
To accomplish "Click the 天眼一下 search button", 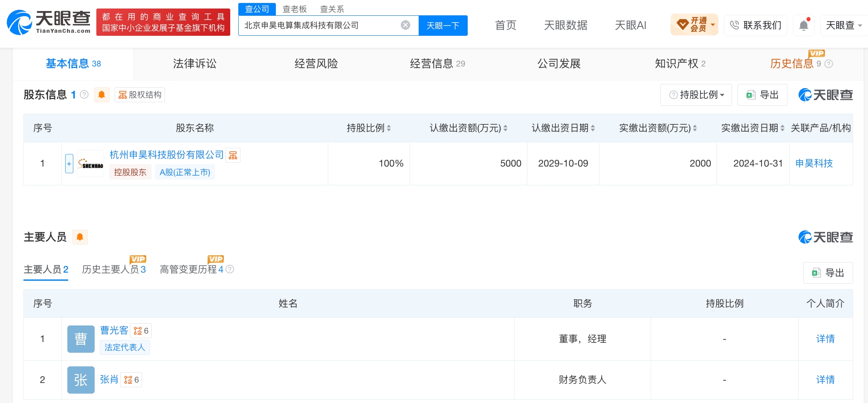I will point(443,26).
